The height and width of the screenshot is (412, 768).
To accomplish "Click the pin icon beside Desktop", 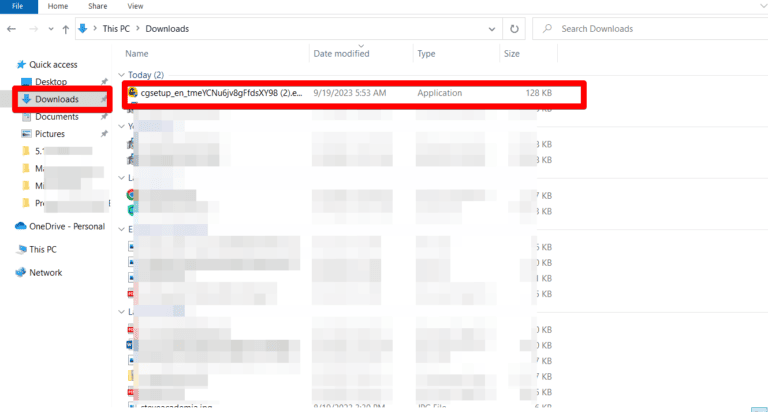I will pos(104,81).
